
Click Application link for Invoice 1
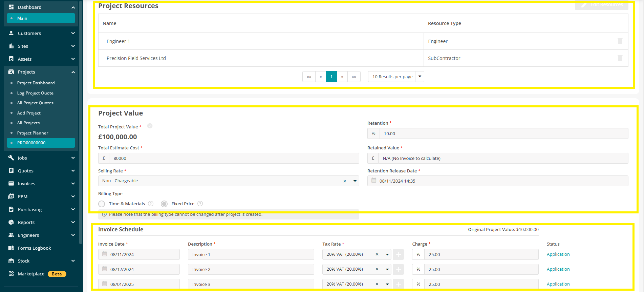click(x=558, y=254)
